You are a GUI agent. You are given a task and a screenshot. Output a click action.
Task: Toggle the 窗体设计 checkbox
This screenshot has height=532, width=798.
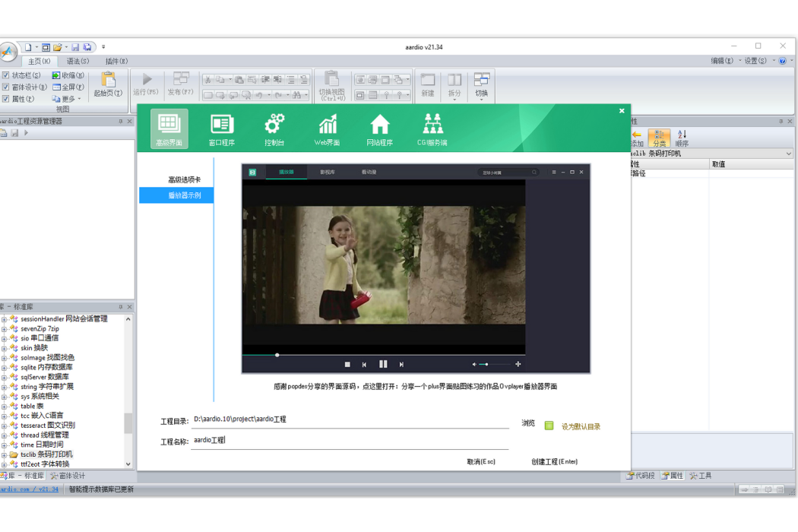(5, 87)
